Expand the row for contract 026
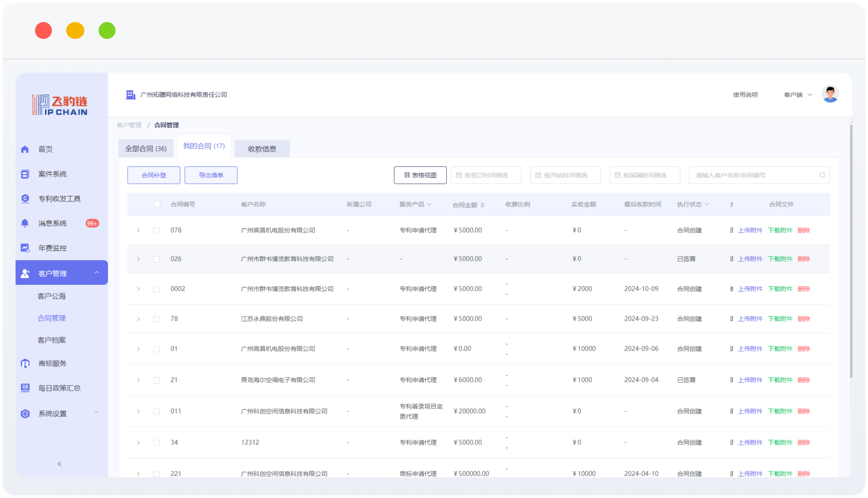Image resolution: width=868 pixels, height=498 pixels. click(138, 259)
